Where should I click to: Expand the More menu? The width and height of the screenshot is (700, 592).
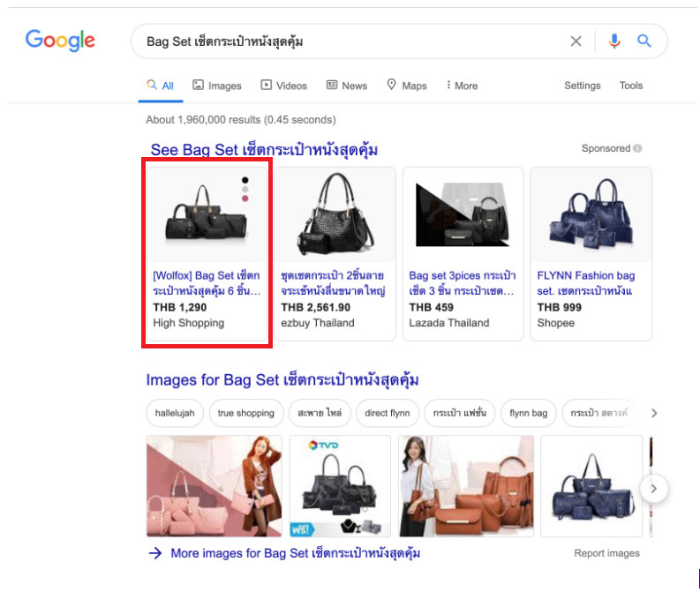[x=462, y=86]
